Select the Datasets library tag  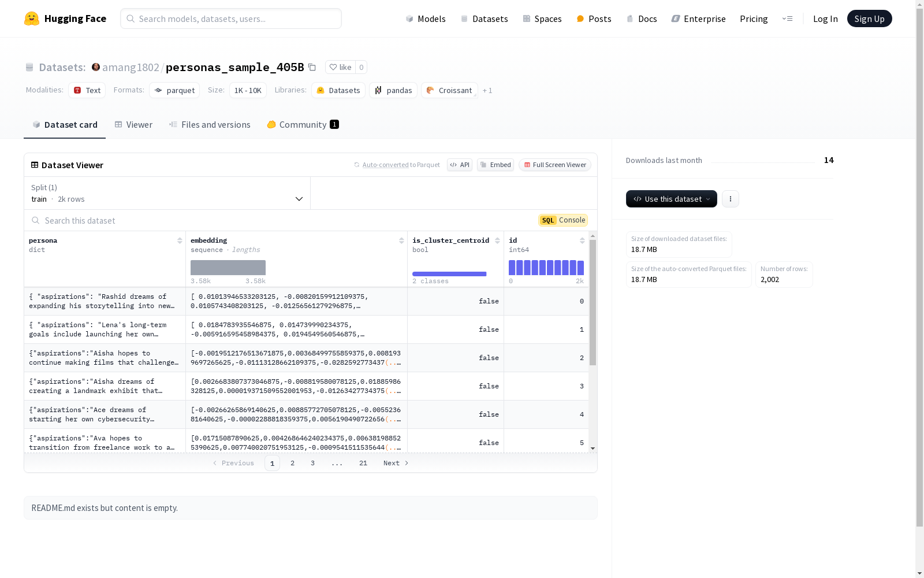tap(338, 90)
